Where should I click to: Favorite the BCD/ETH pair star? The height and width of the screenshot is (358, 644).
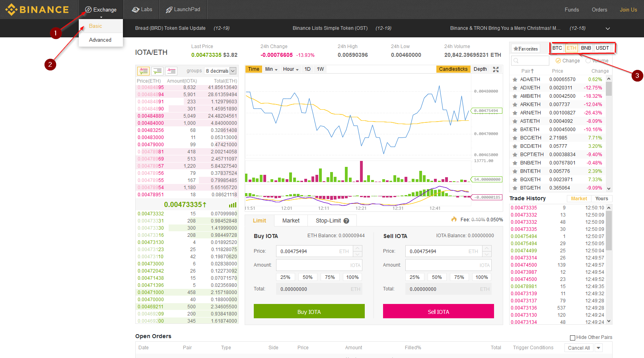click(x=515, y=146)
